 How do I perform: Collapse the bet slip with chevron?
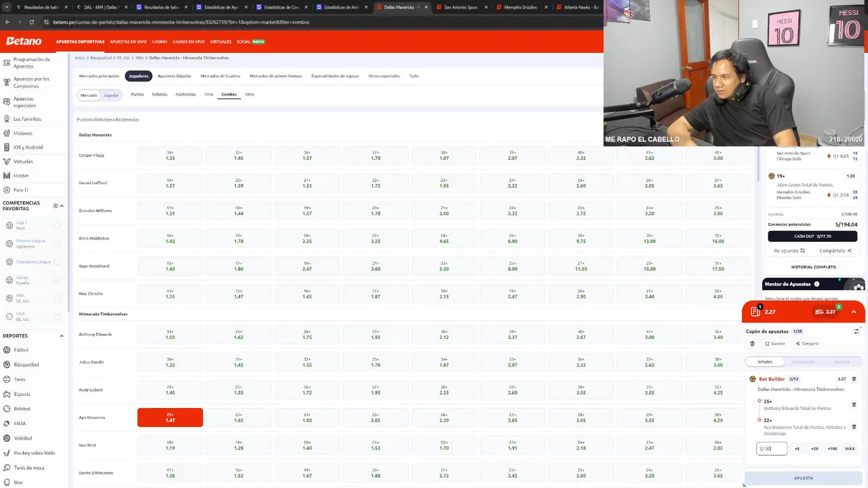(854, 312)
